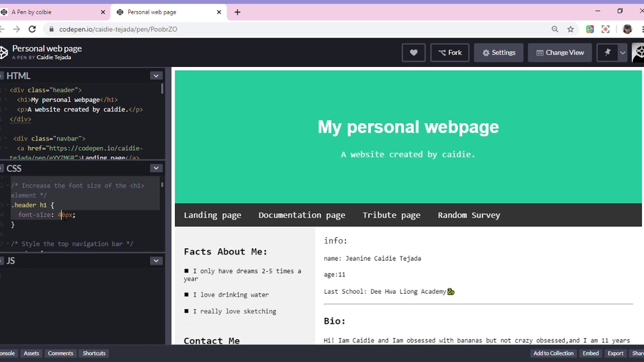
Task: Click the 'Personal web page' pen title
Action: coord(47,48)
